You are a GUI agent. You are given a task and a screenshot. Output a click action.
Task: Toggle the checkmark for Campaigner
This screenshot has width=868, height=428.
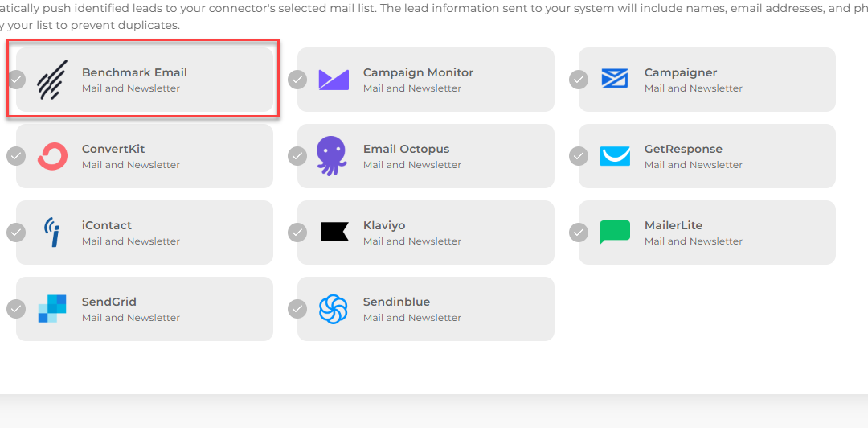point(579,80)
